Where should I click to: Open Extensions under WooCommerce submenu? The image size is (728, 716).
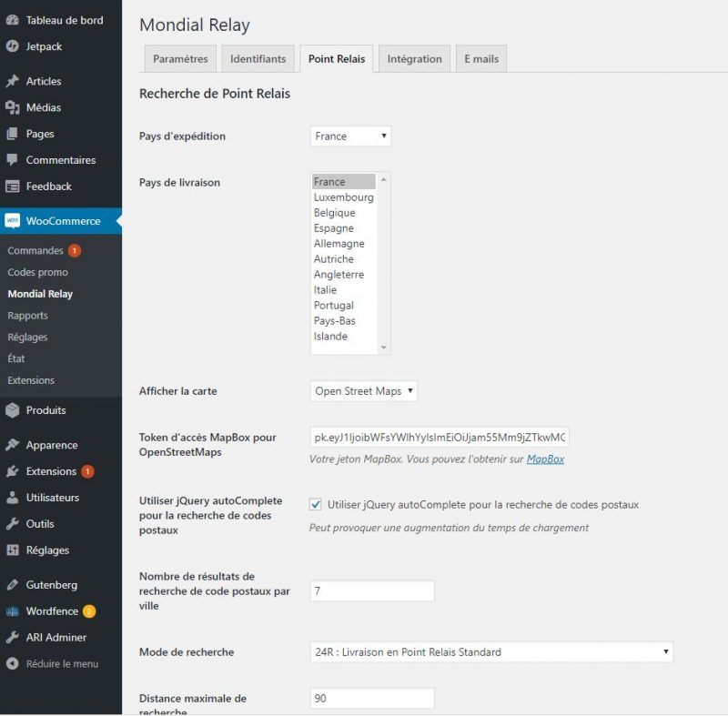tap(31, 380)
